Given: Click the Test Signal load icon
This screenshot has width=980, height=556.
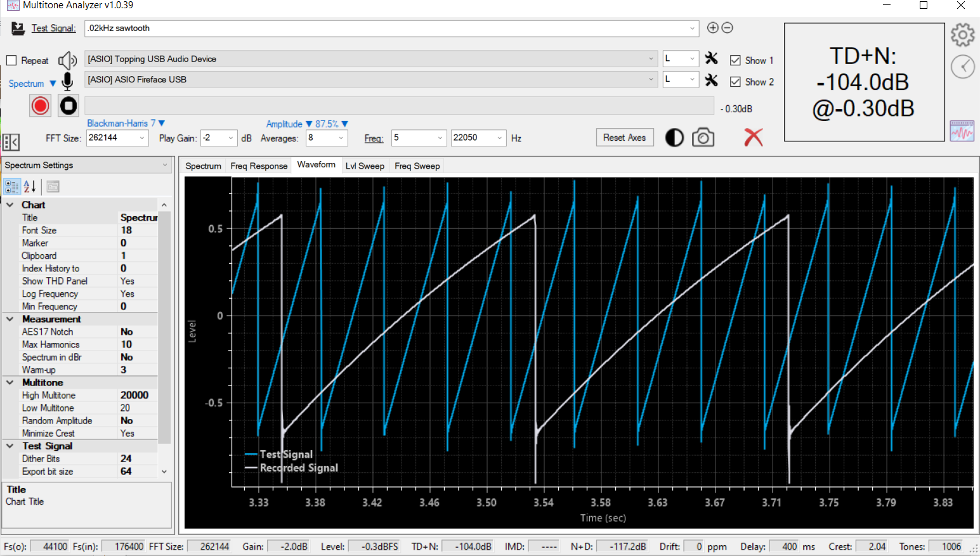Looking at the screenshot, I should (18, 29).
